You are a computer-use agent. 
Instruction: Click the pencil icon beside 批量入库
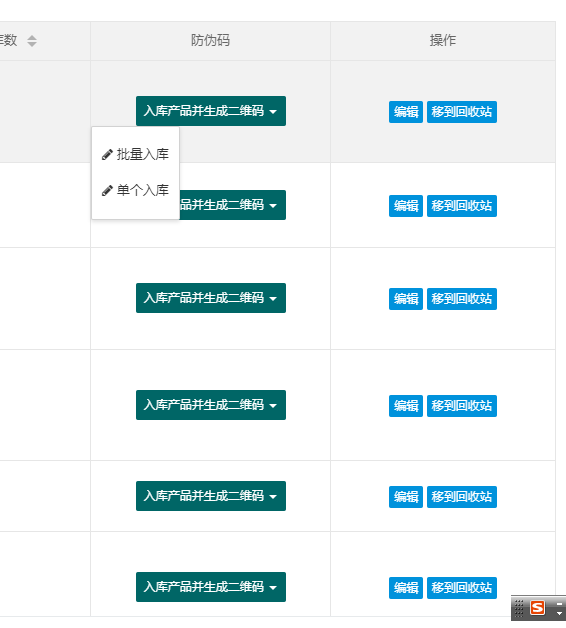[x=107, y=155]
